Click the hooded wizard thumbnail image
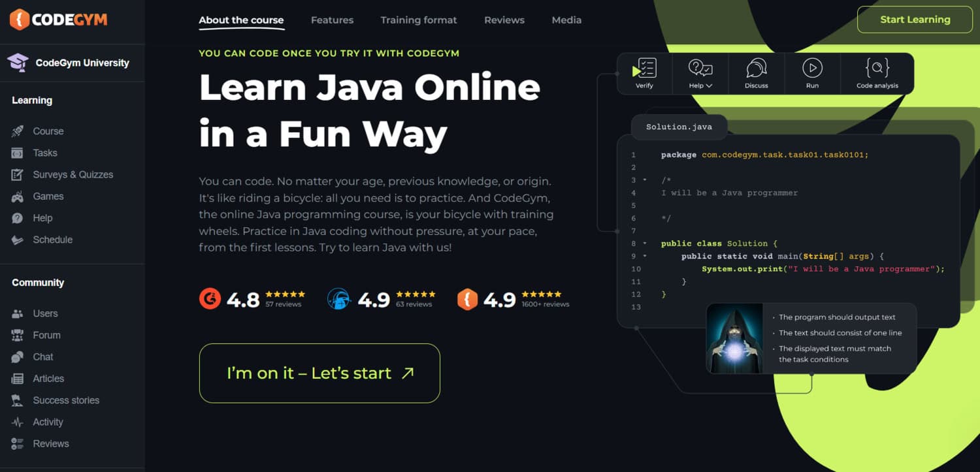Screen dimensions: 980x472 [735, 338]
